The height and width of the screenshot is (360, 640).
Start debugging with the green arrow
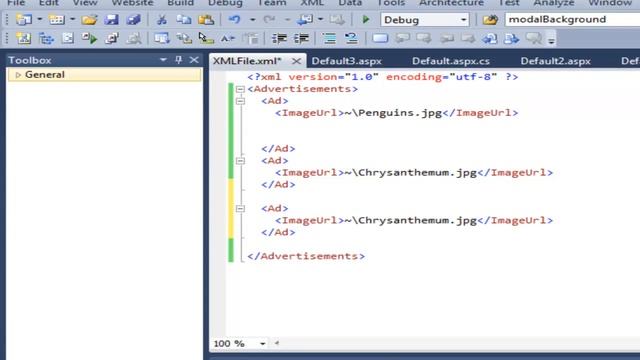point(366,20)
